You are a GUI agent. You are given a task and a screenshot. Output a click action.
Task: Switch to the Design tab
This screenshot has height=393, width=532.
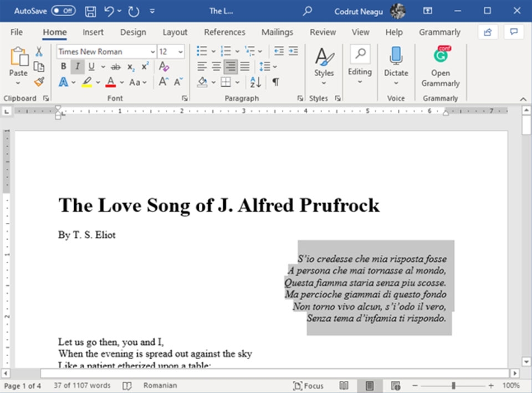(133, 32)
